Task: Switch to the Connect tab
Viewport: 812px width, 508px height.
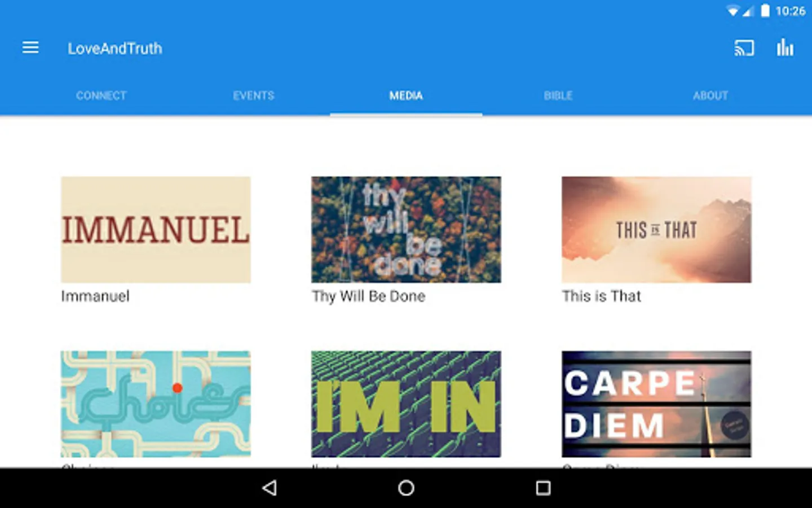Action: [x=101, y=95]
